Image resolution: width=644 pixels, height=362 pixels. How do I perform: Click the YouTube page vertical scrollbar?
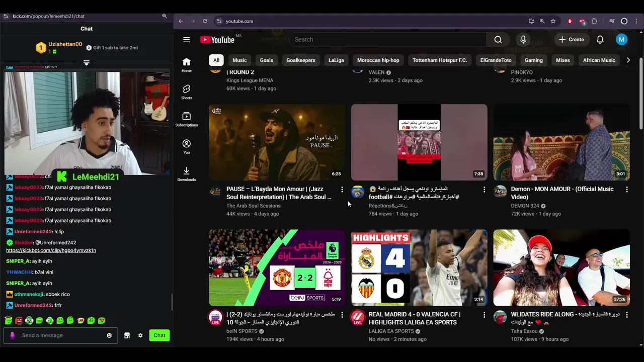640,93
